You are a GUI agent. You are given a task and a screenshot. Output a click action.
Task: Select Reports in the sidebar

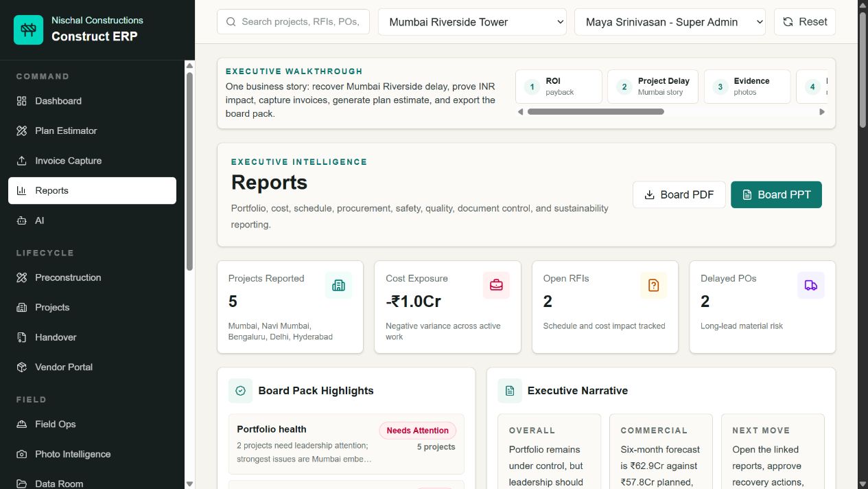(92, 191)
